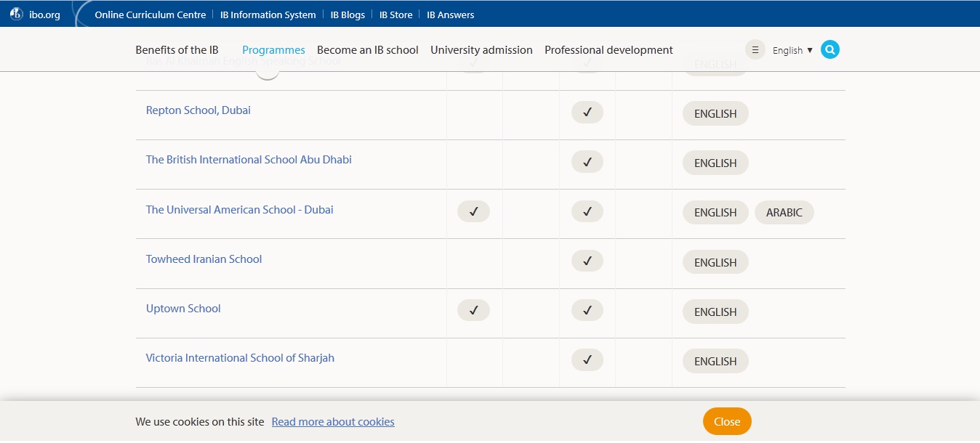Open IB Answers in the top bar
This screenshot has width=980, height=443.
pyautogui.click(x=451, y=15)
